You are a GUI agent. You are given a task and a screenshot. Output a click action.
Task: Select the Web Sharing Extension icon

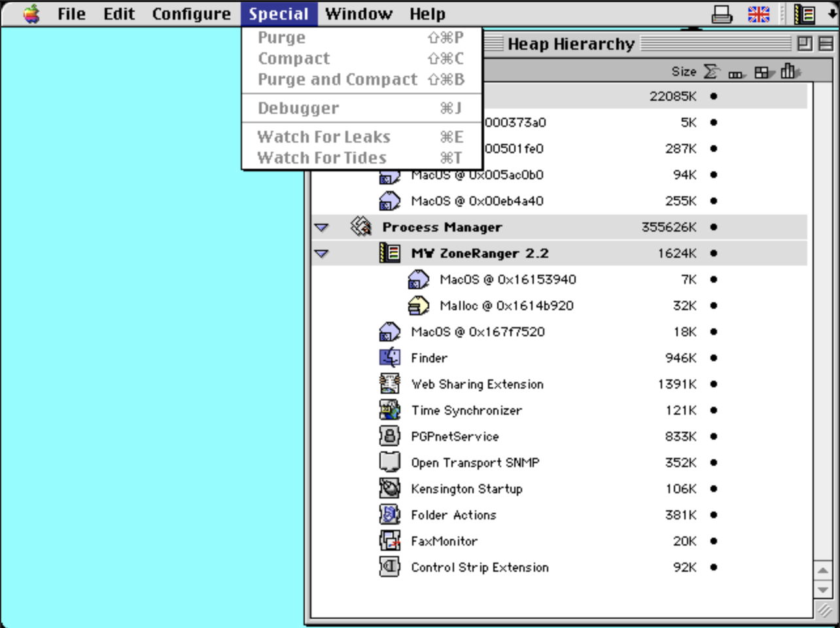coord(390,384)
